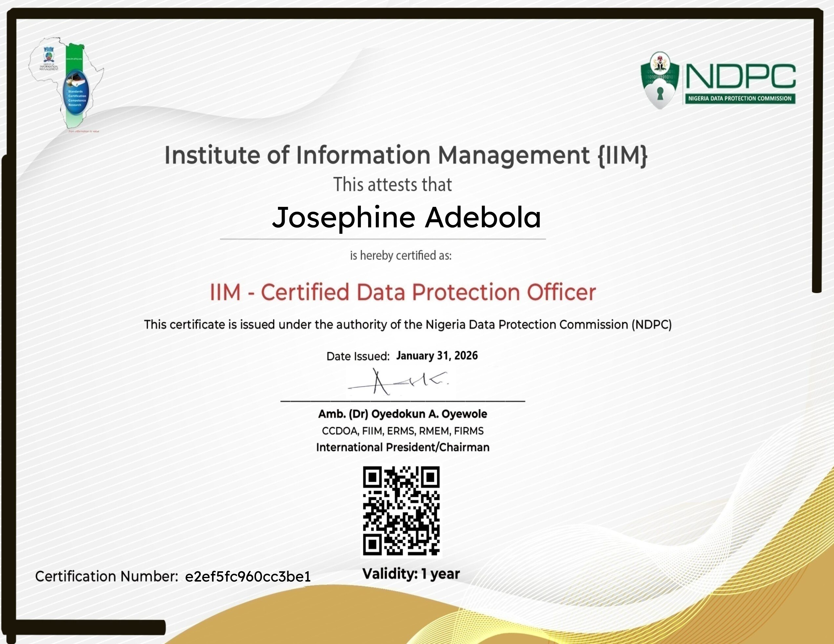Image resolution: width=834 pixels, height=644 pixels.
Task: Click the NDPC shield logo
Action: 660,80
